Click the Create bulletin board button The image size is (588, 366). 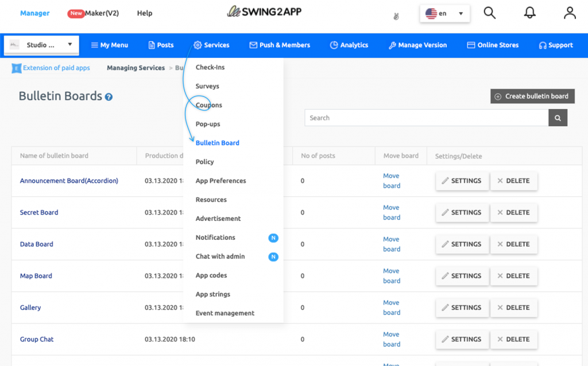click(532, 96)
